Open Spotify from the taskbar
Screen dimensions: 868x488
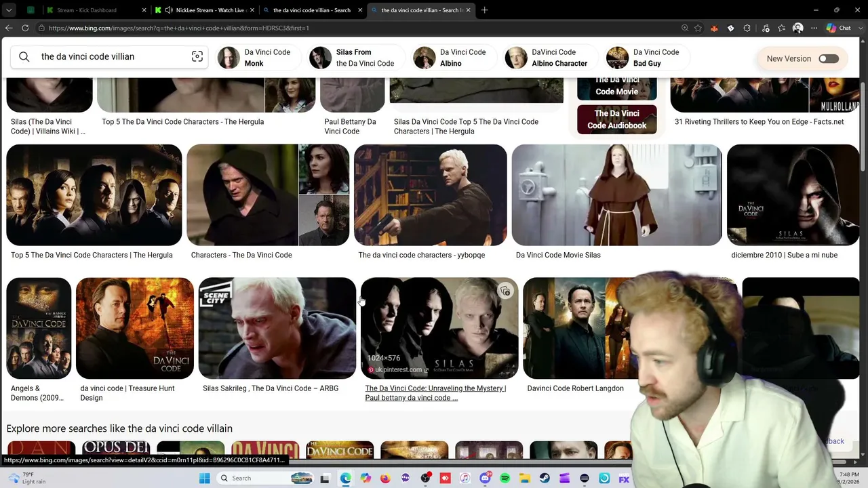click(505, 479)
